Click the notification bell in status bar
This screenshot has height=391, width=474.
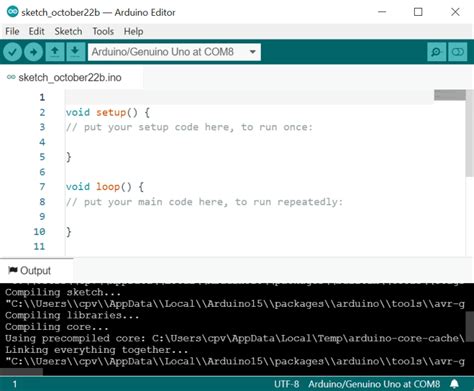[x=454, y=384]
